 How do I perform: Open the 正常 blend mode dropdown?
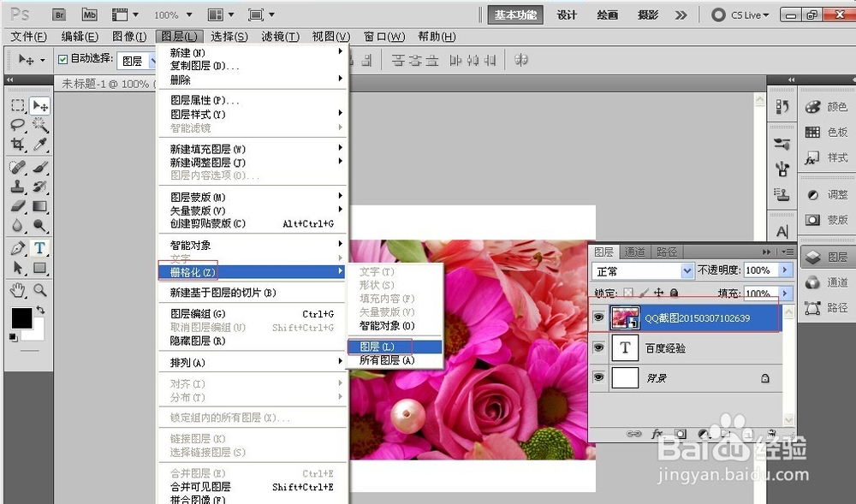[687, 271]
